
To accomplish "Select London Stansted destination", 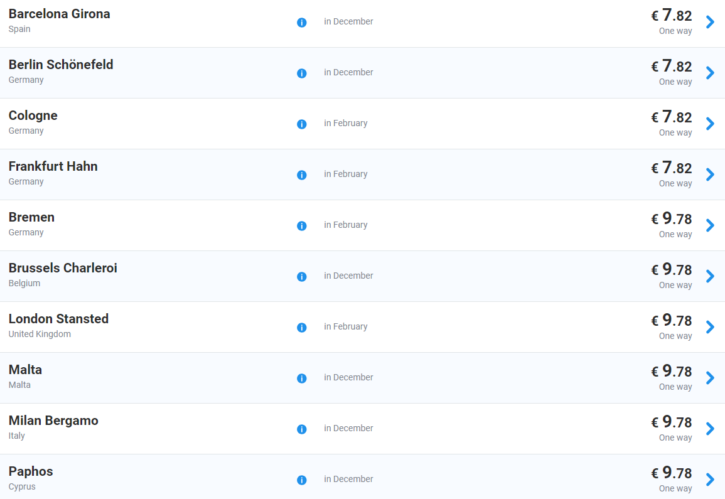I will pos(58,319).
